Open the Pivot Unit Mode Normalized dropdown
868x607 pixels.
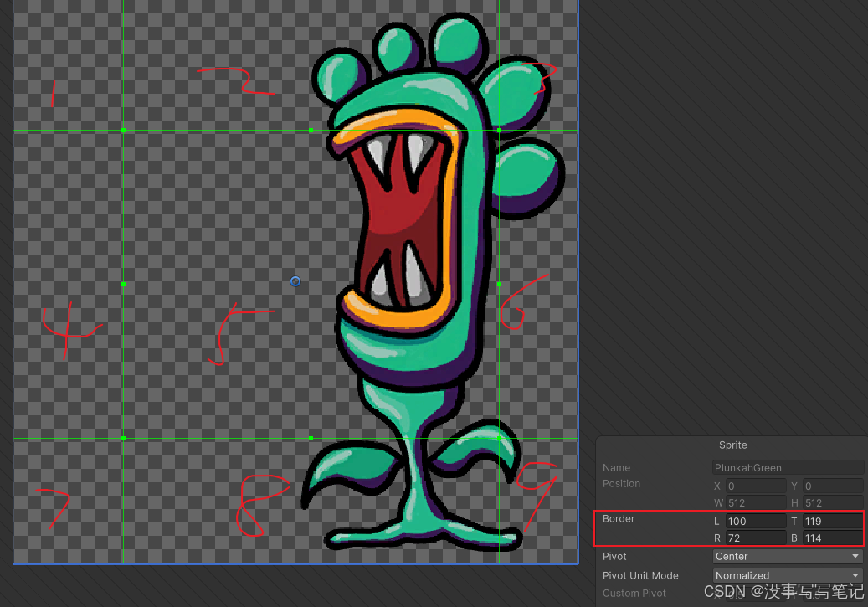[788, 575]
